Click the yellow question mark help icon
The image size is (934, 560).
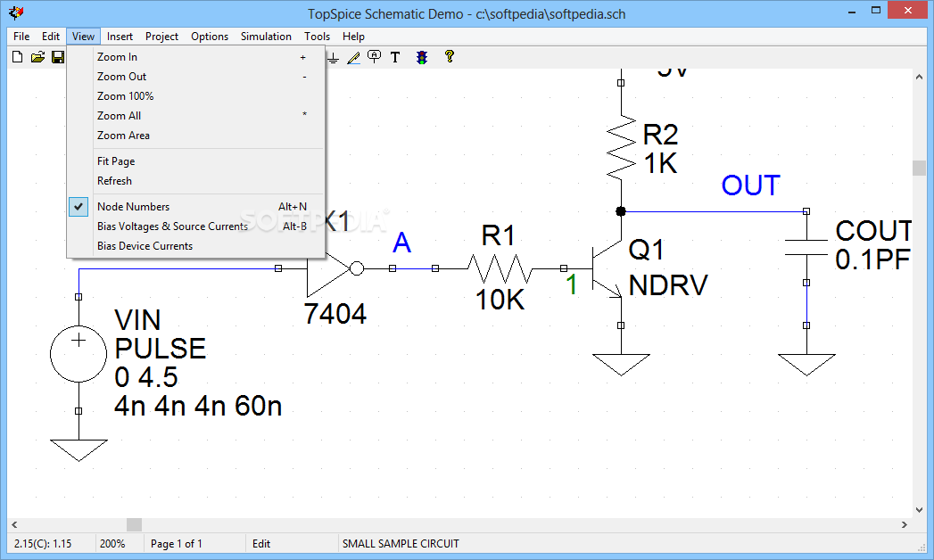pyautogui.click(x=450, y=56)
